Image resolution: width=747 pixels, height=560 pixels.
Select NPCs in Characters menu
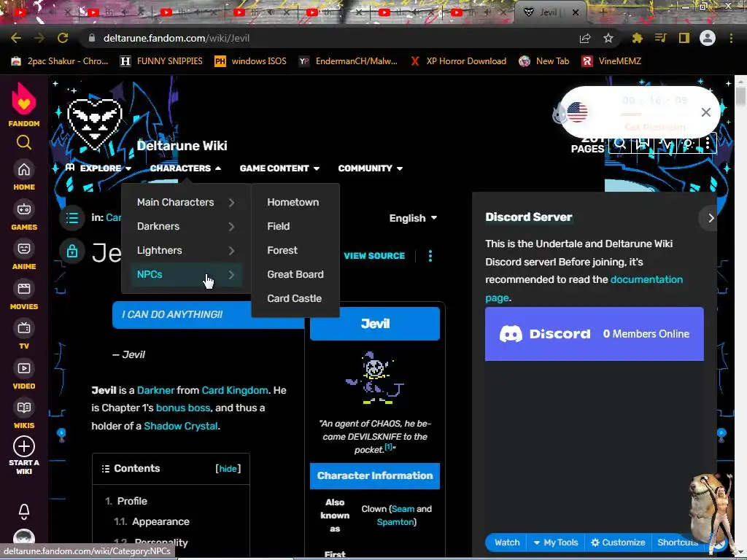pyautogui.click(x=186, y=275)
